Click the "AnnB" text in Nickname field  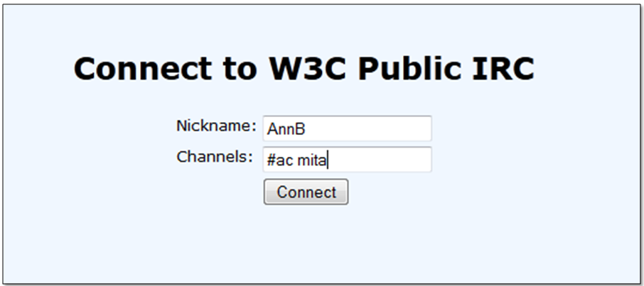(286, 129)
